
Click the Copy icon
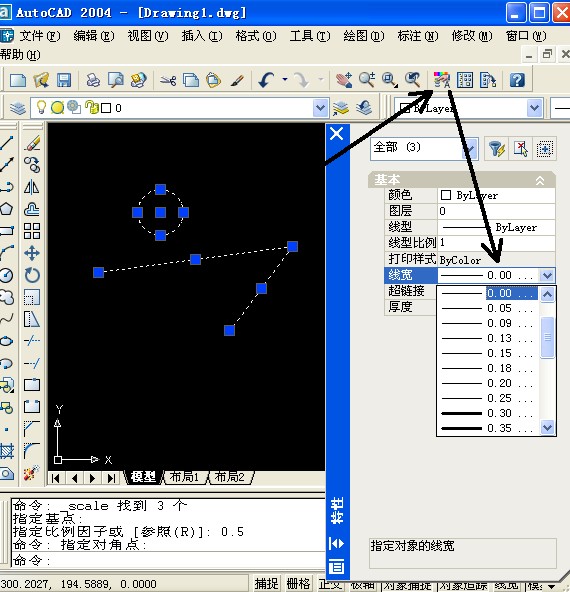point(191,80)
